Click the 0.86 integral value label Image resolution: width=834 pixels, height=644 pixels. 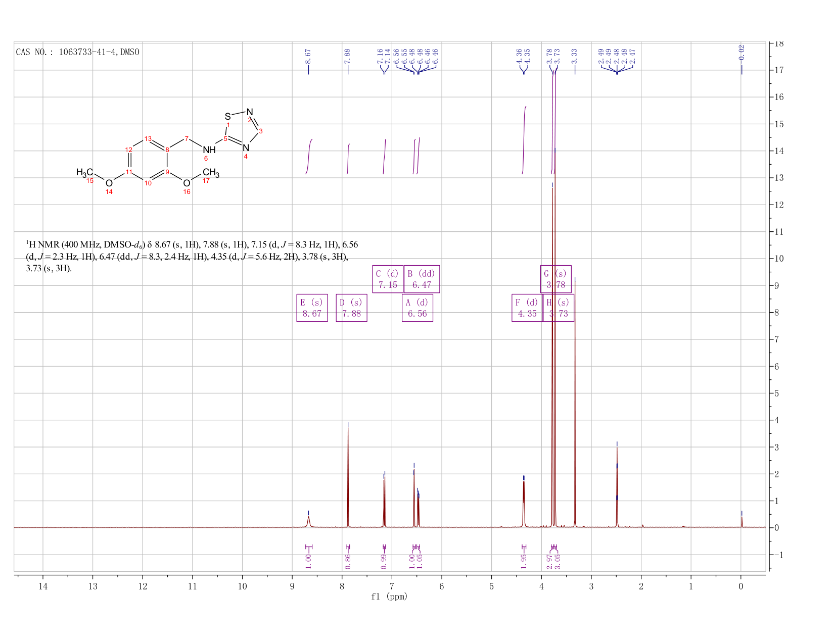coord(348,561)
